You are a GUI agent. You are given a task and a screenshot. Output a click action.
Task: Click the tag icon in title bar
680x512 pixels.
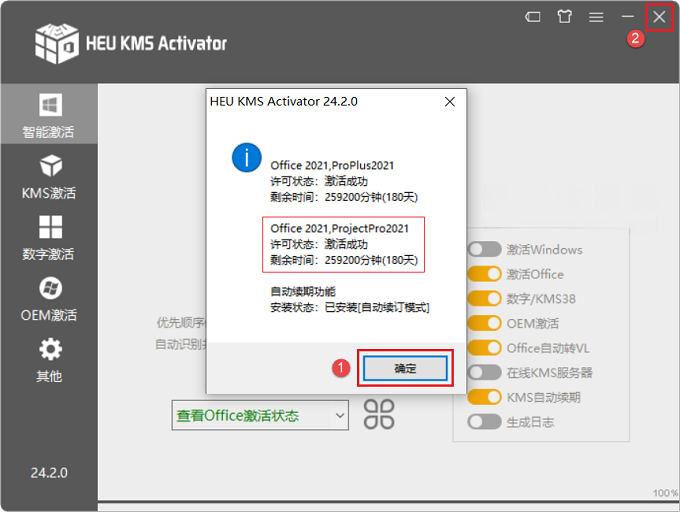(x=533, y=17)
